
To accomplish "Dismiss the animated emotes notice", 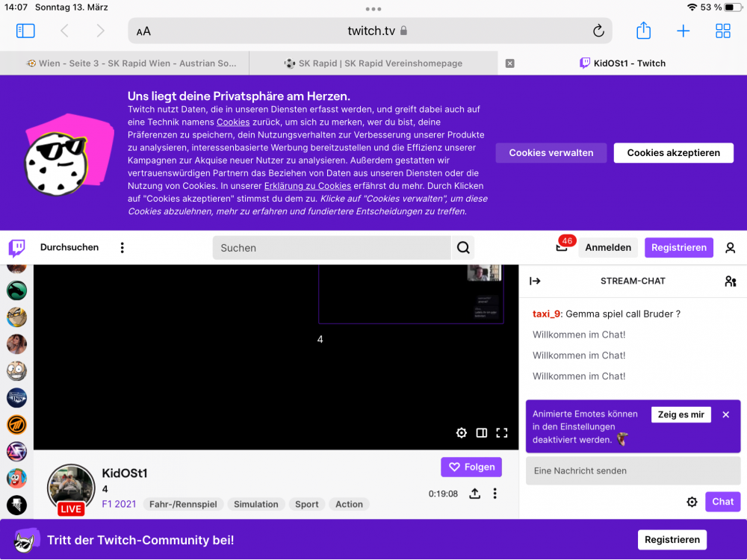I will pyautogui.click(x=725, y=414).
